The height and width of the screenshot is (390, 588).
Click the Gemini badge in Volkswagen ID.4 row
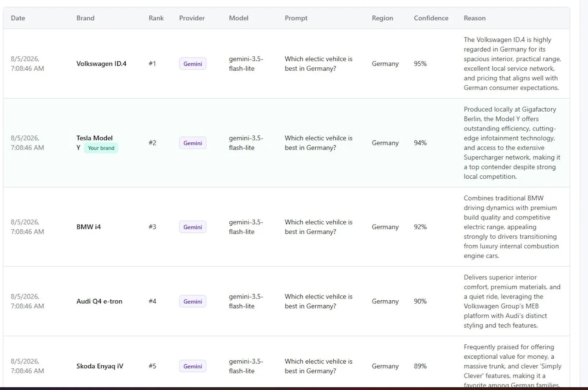point(193,64)
